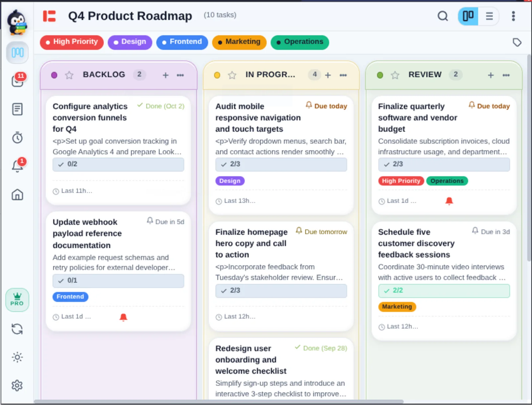Open Configure analytics conversion funnels task
The height and width of the screenshot is (405, 532).
[90, 118]
